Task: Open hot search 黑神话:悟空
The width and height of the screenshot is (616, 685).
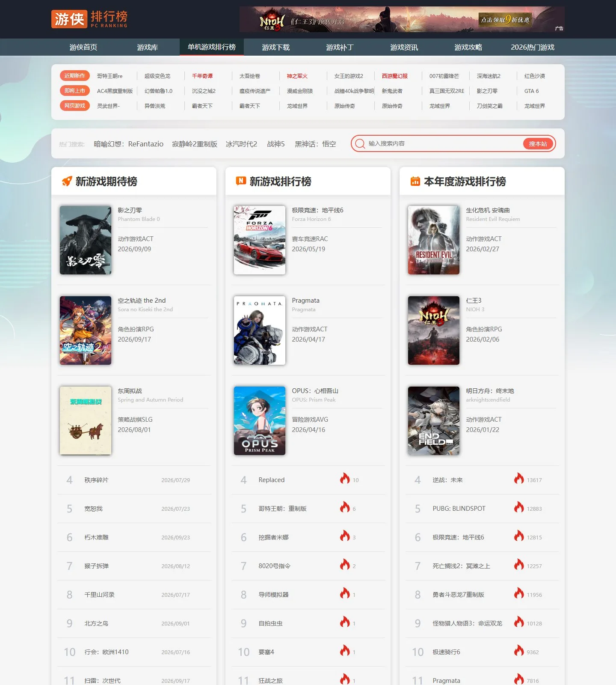Action: pyautogui.click(x=315, y=144)
